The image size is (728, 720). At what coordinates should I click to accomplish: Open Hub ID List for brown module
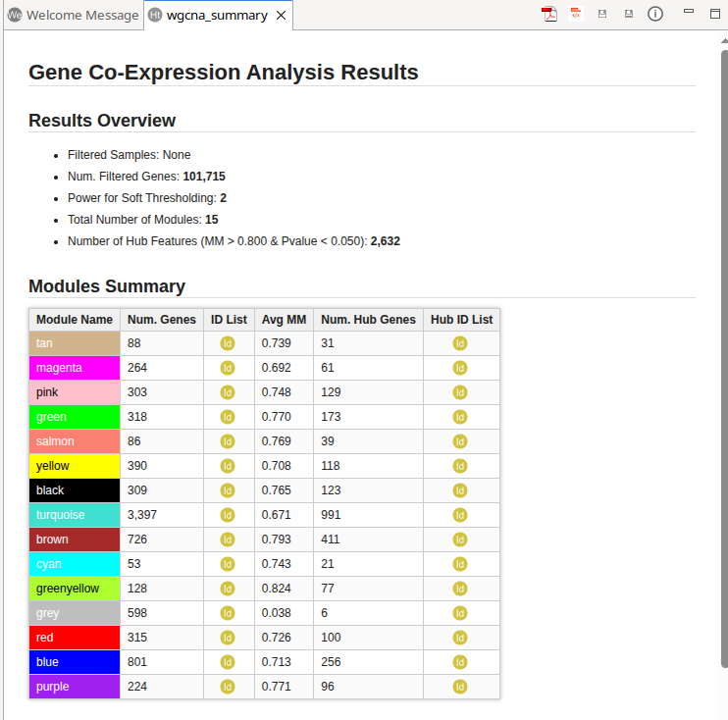459,540
